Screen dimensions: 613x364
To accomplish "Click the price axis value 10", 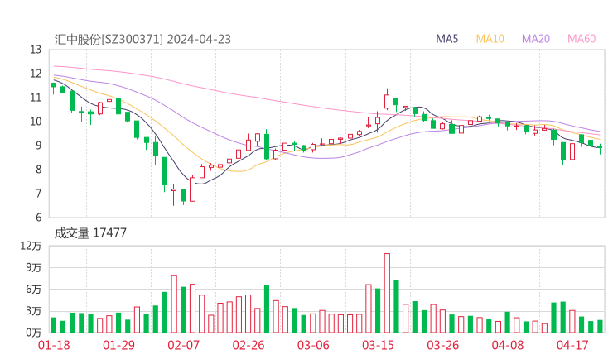I will pyautogui.click(x=36, y=122).
